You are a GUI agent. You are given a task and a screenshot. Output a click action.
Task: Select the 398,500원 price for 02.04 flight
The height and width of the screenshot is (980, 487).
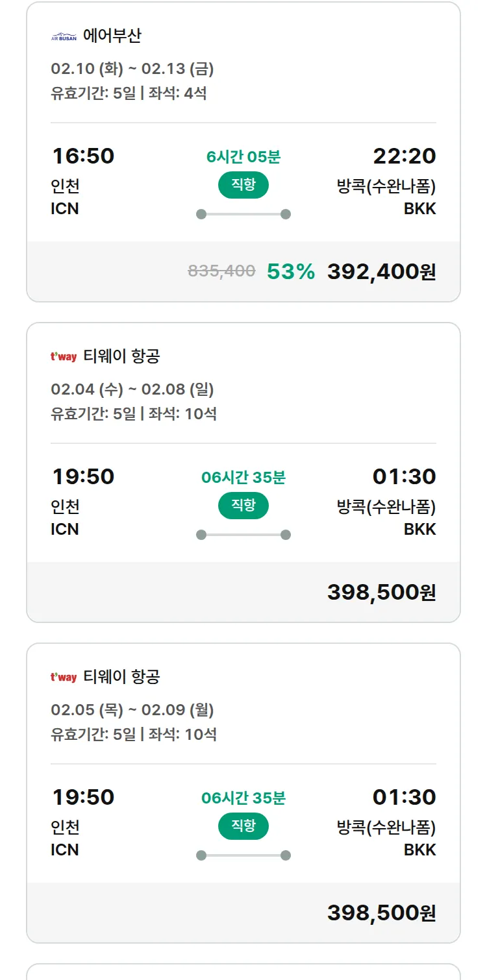[x=381, y=592]
